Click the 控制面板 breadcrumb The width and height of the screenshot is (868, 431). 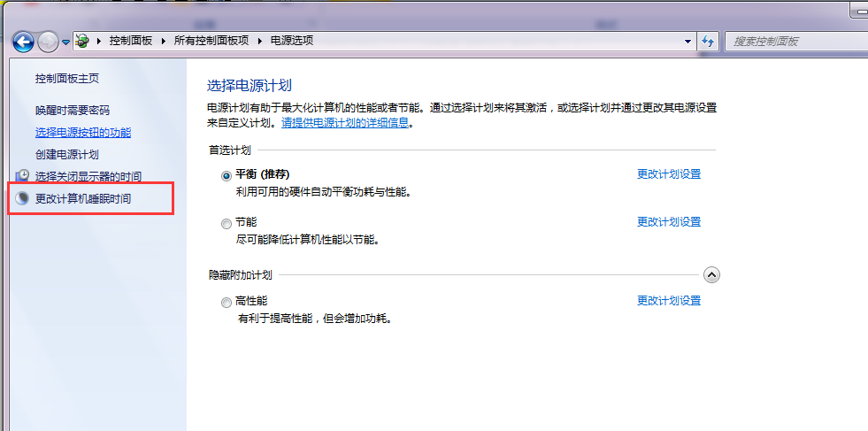pyautogui.click(x=131, y=41)
